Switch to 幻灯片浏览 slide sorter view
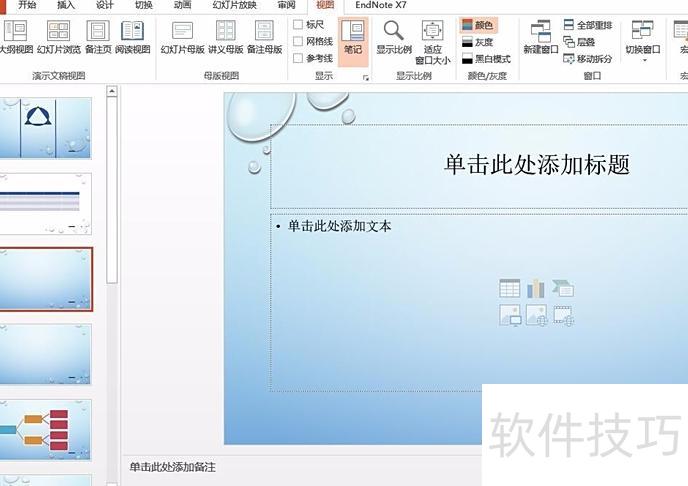Screen dimensions: 688x486 pos(59,38)
